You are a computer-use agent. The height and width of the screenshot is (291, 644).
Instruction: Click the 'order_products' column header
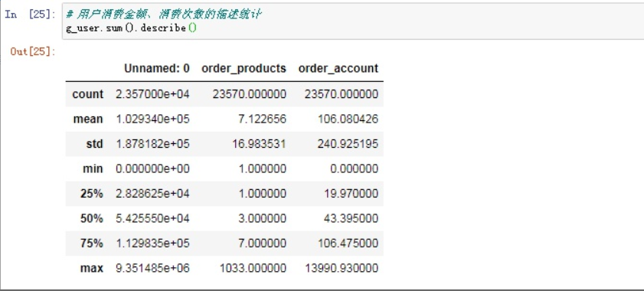(244, 68)
